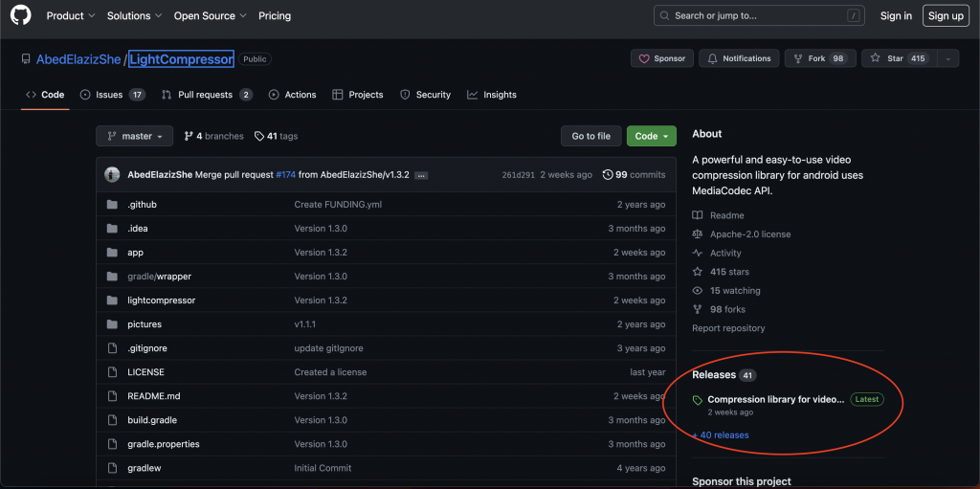
Task: Click the Sign up button
Action: click(946, 15)
